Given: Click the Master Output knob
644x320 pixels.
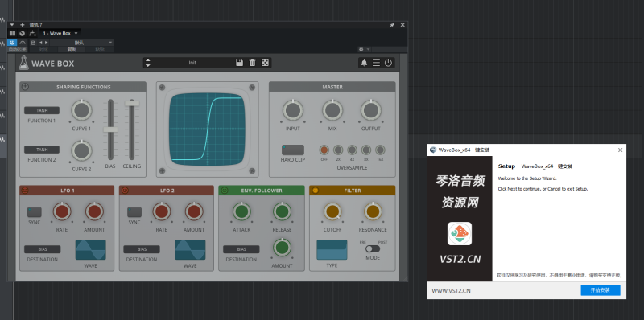Looking at the screenshot, I should pyautogui.click(x=371, y=110).
